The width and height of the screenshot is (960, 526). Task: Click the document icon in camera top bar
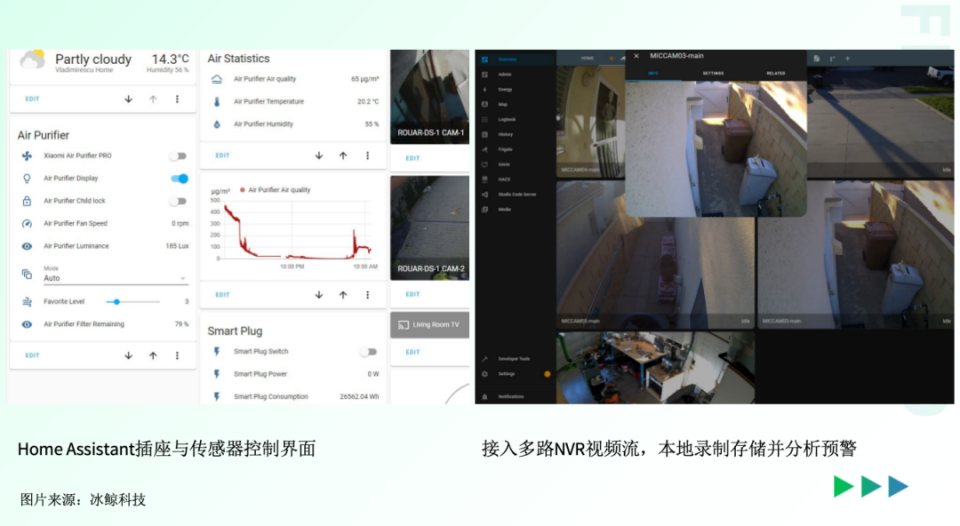pos(816,59)
